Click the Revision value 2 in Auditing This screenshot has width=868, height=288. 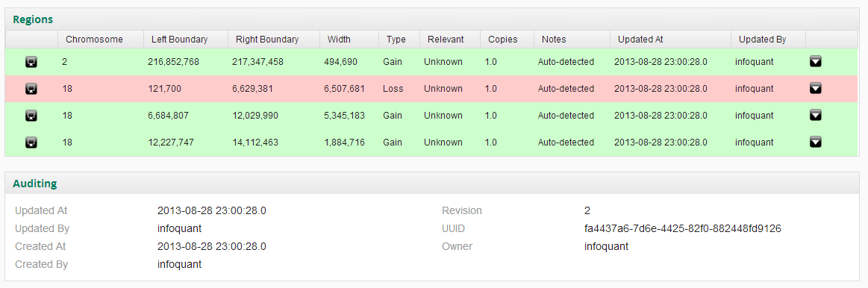coord(587,210)
